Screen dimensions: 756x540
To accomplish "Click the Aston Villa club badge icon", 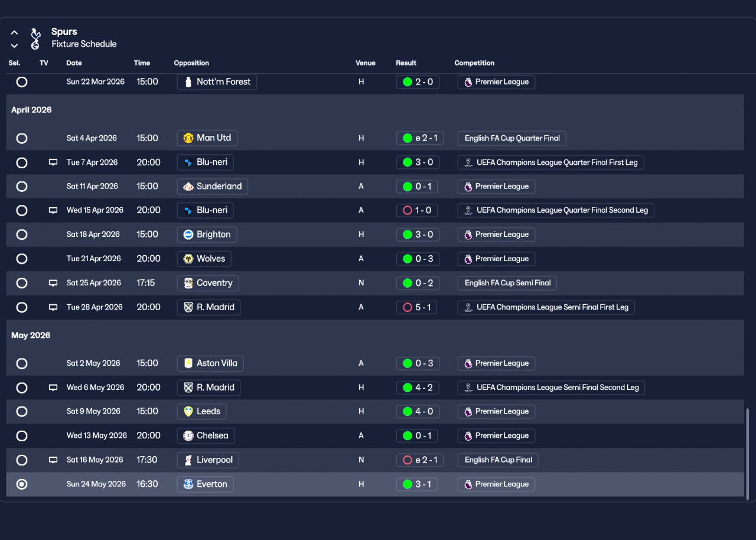I will pos(188,363).
